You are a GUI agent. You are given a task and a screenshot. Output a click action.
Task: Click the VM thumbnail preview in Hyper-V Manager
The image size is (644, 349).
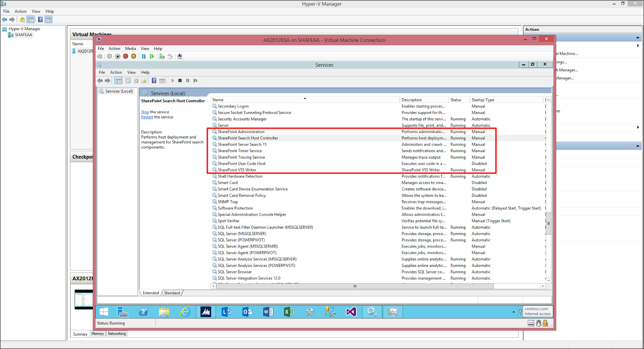click(x=84, y=299)
